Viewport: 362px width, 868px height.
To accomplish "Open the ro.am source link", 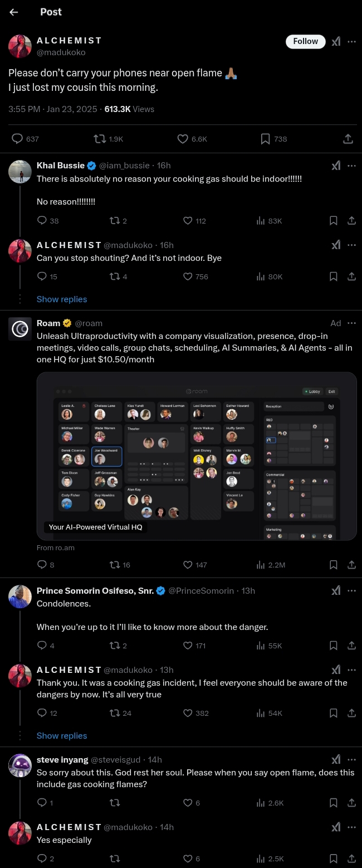I will coord(56,548).
